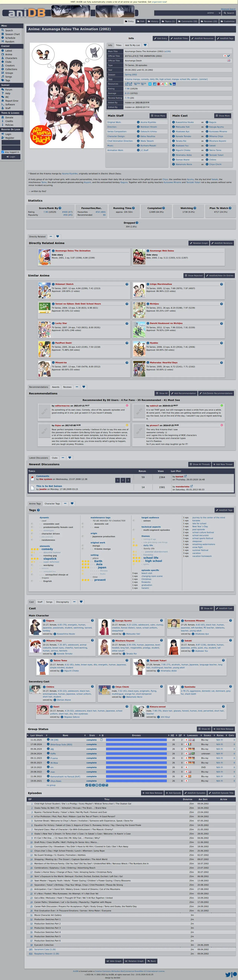Viewport: 238px width, 980px height.
Task: Sort Group Status by Last Update column
Action: point(36,735)
